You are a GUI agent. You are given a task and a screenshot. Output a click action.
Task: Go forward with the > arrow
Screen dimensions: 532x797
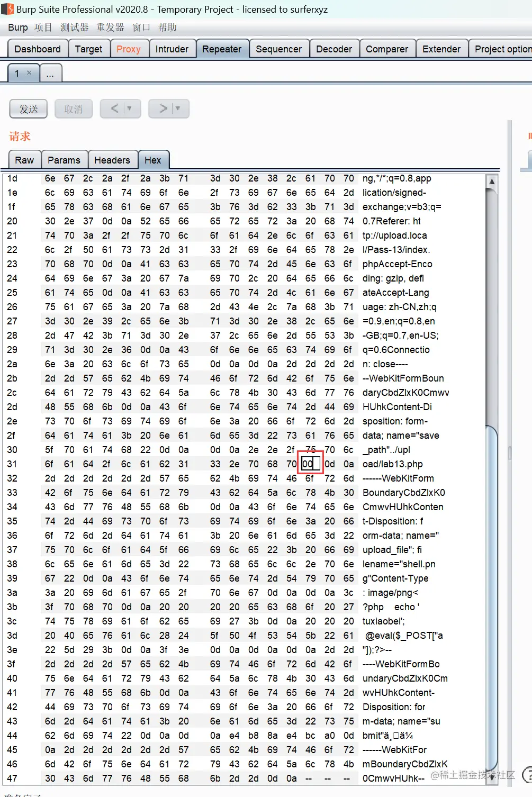click(163, 108)
